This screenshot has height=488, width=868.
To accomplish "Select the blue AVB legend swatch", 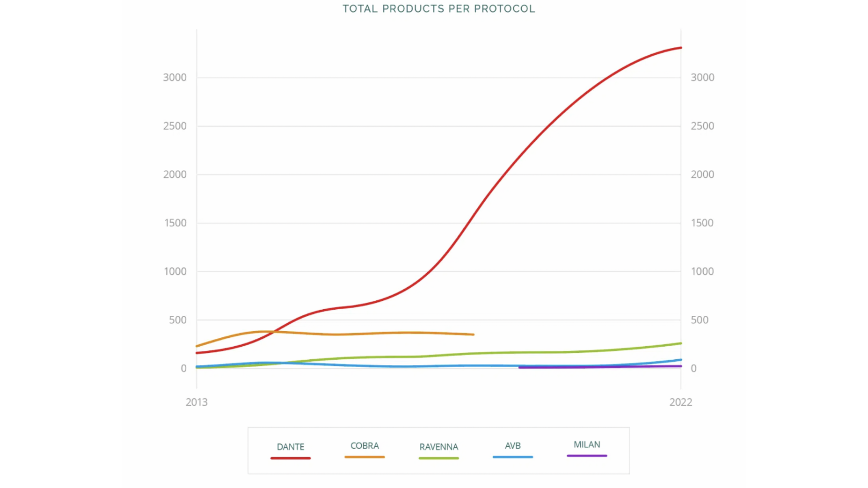I will (x=513, y=457).
